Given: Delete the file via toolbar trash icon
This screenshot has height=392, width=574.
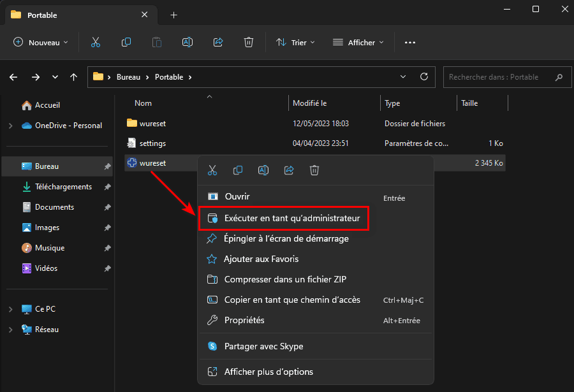Looking at the screenshot, I should tap(248, 42).
